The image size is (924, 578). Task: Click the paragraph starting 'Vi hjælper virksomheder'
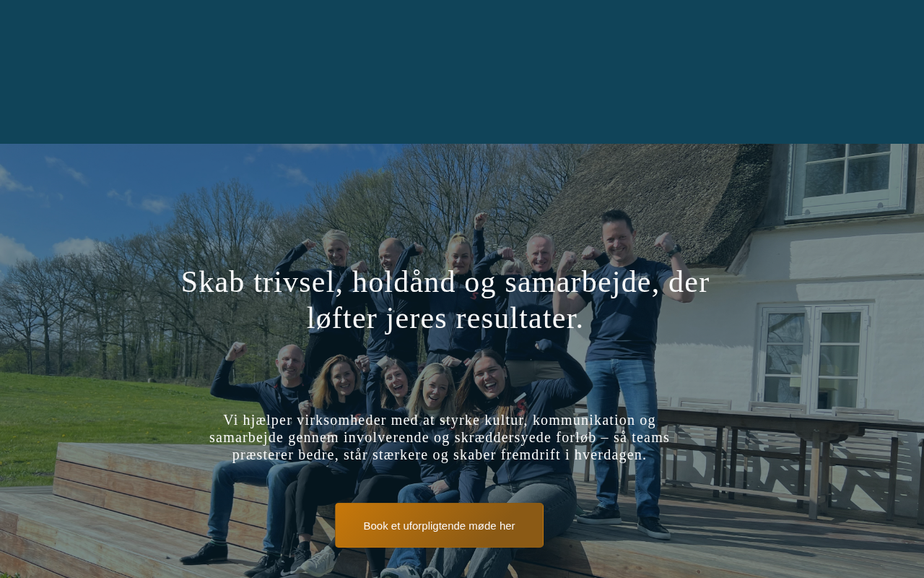[x=439, y=437]
